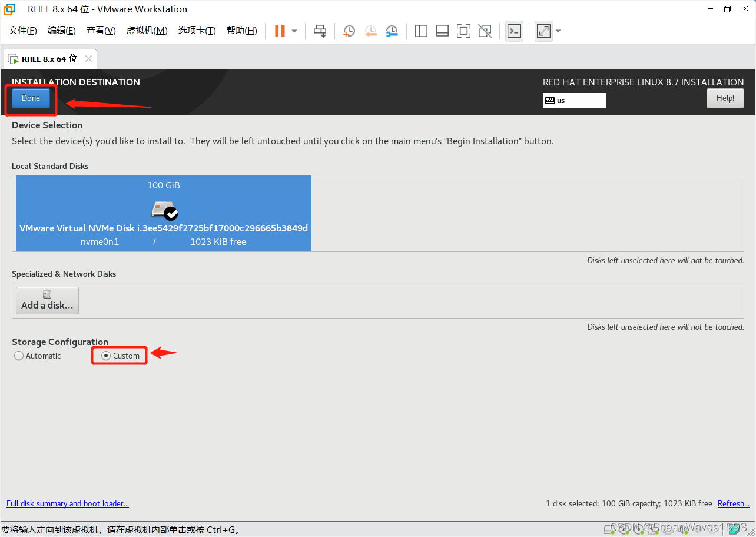756x537 pixels.
Task: Open Full disk summary and boot loader link
Action: (x=68, y=503)
